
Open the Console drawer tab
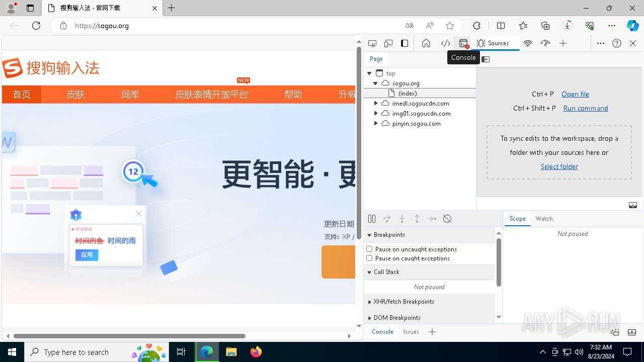[382, 332]
